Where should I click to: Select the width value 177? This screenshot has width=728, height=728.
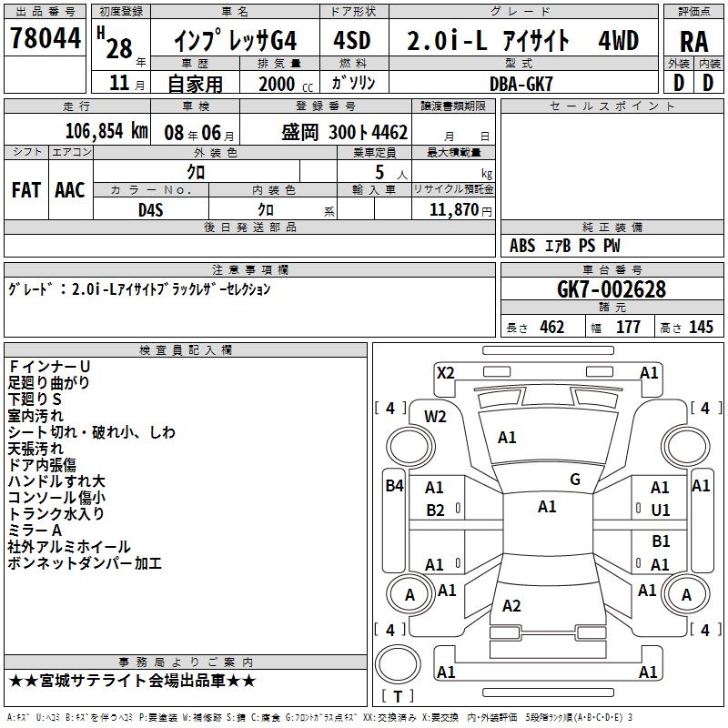coord(628,328)
